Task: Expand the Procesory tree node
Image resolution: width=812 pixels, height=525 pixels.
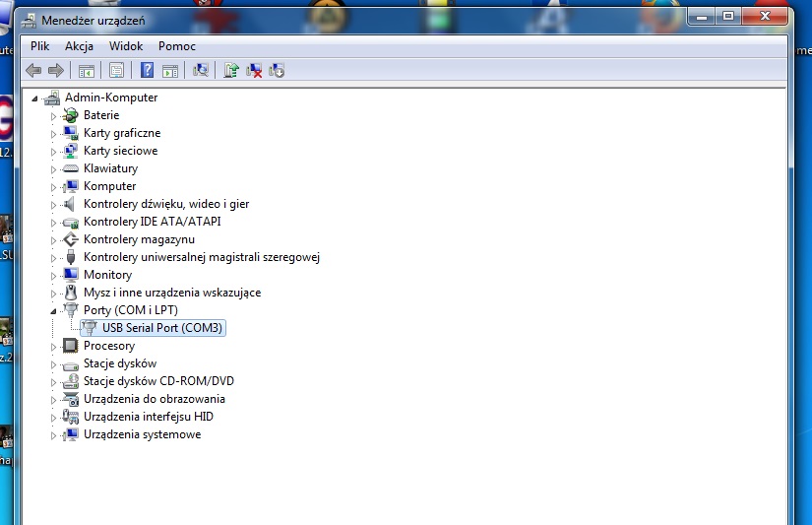Action: [x=54, y=346]
